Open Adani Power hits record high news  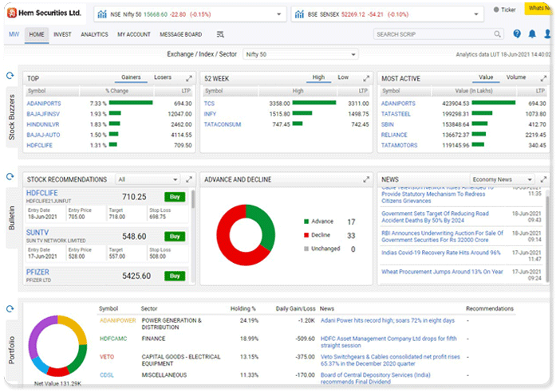[x=388, y=320]
